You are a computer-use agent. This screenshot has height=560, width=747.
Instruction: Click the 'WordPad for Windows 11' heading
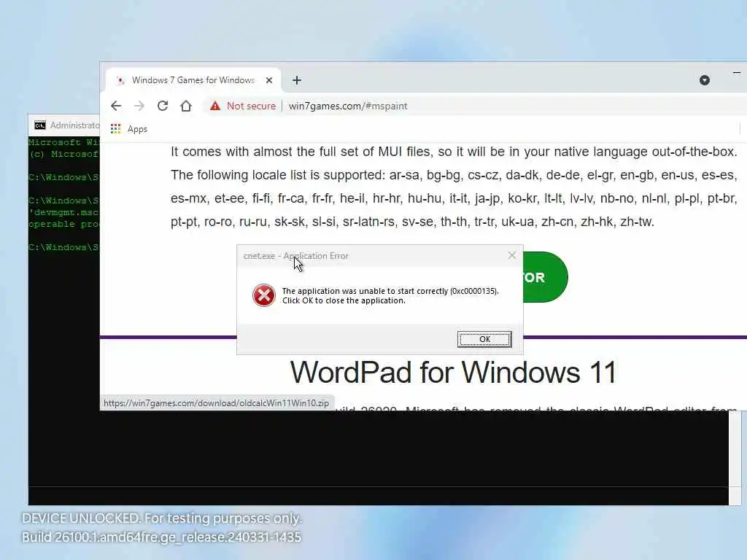pos(453,372)
